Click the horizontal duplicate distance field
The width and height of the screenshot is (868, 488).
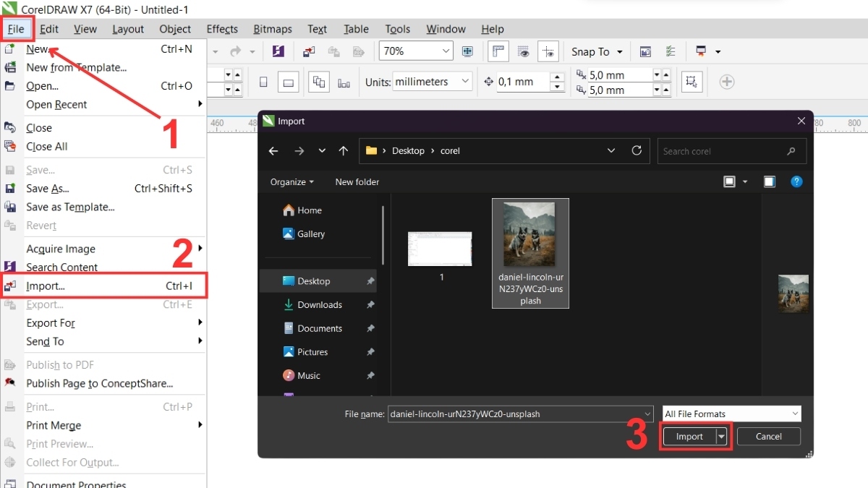click(x=619, y=74)
